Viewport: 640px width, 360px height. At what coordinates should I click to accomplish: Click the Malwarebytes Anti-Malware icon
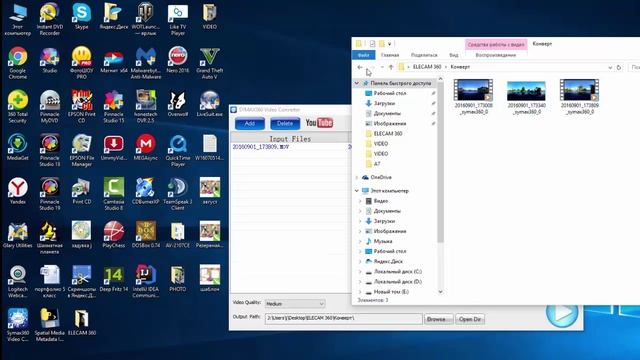pos(146,63)
